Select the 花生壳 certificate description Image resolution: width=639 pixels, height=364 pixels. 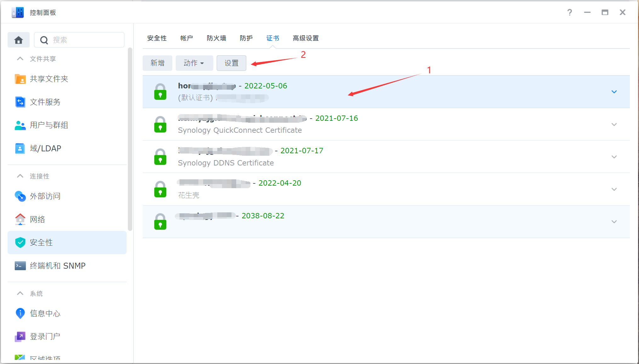[x=189, y=195]
